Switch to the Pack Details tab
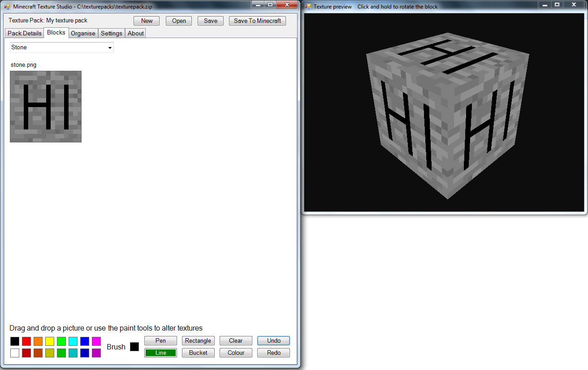The width and height of the screenshot is (588, 370). tap(25, 33)
